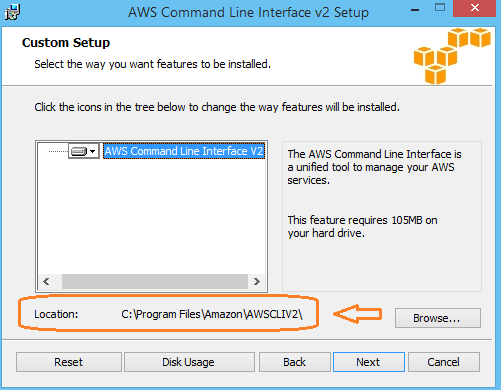Open Browse to change install location

[x=438, y=318]
